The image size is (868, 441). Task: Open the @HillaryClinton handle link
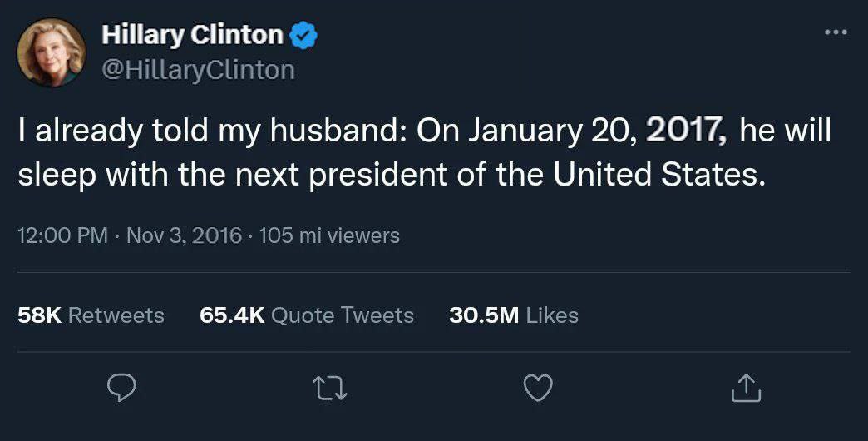[198, 70]
